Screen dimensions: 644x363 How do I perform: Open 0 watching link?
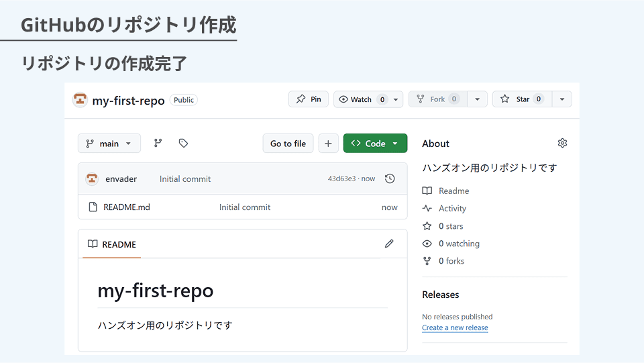click(x=459, y=244)
